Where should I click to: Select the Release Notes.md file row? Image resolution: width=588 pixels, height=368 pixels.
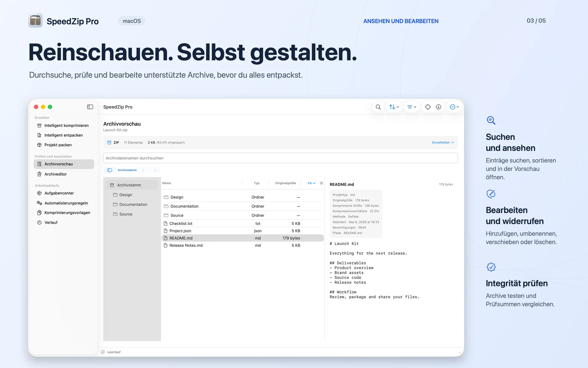coord(243,246)
